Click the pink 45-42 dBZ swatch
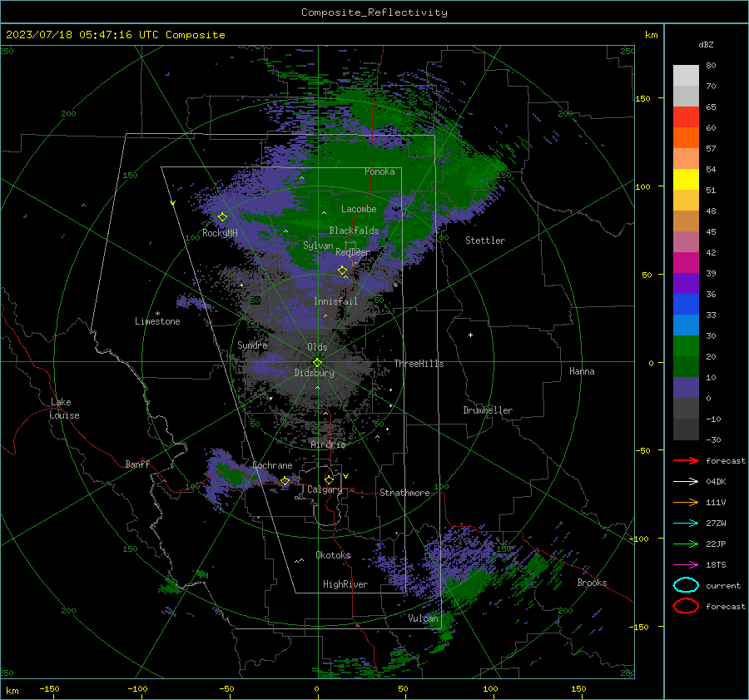749x700 pixels. click(x=686, y=241)
